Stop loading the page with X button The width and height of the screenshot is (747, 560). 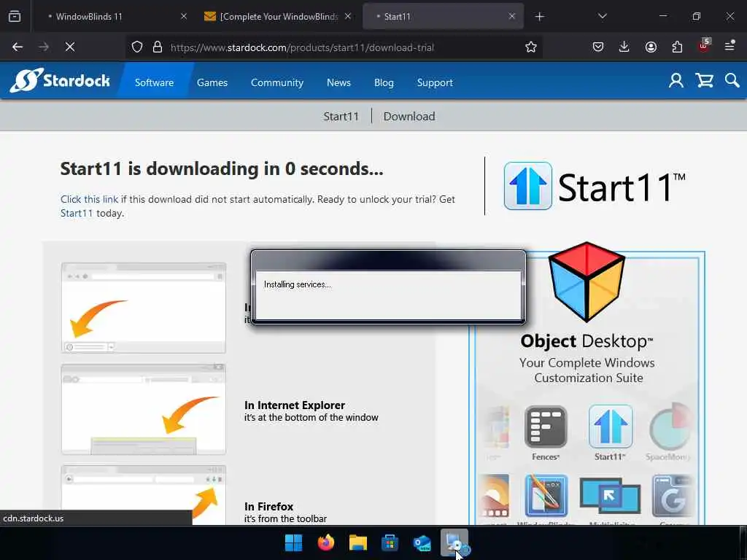[70, 47]
